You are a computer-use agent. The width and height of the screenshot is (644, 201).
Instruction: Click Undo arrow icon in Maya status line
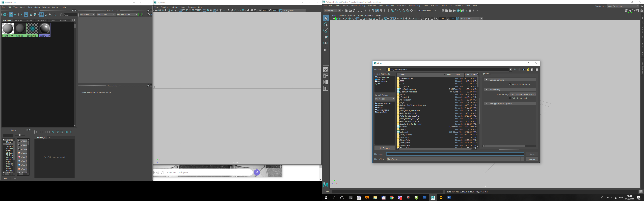(x=358, y=11)
